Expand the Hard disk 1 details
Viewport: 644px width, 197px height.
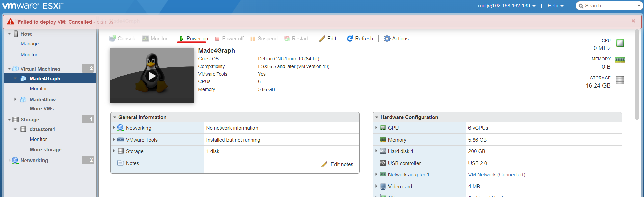[376, 151]
